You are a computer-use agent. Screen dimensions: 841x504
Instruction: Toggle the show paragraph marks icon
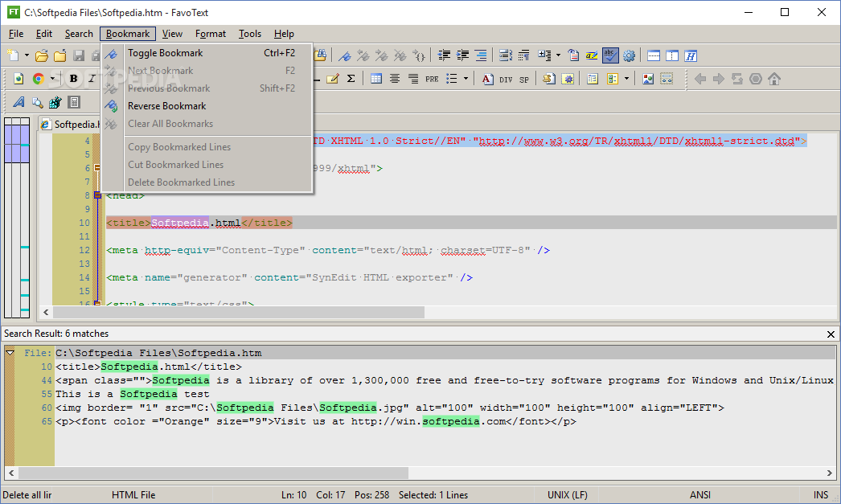524,55
